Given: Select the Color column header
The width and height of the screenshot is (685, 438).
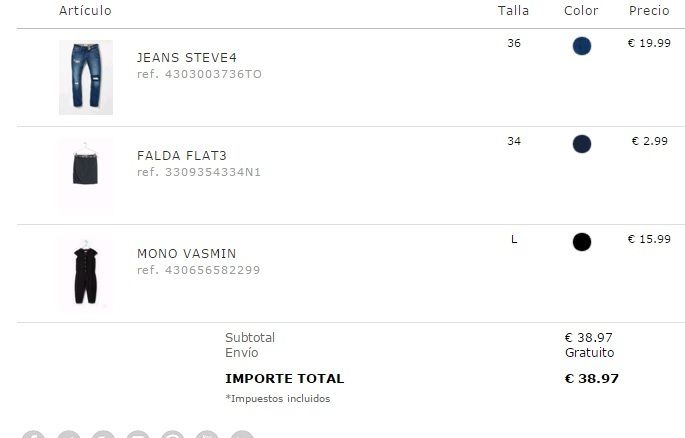Looking at the screenshot, I should pyautogui.click(x=581, y=11).
